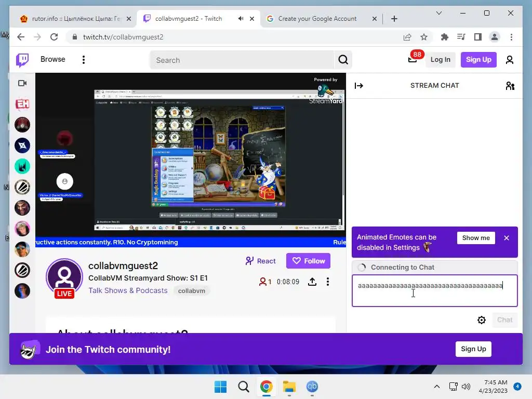Click the address bar URL
Image resolution: width=532 pixels, height=399 pixels.
[x=123, y=37]
